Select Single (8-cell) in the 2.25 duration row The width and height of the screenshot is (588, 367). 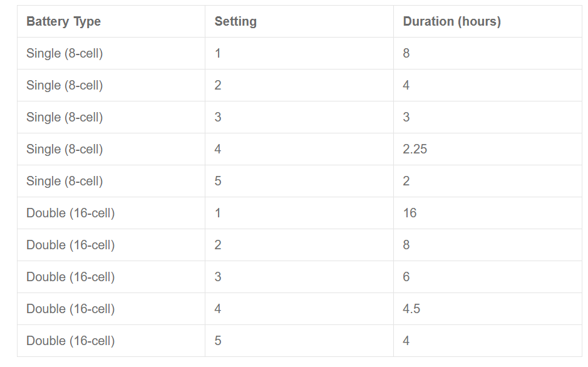(64, 149)
